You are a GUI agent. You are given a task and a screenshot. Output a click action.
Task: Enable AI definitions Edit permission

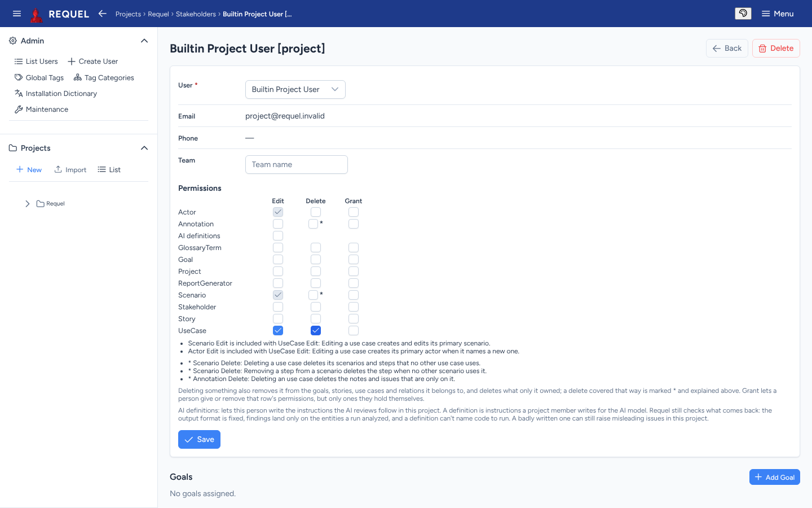click(x=278, y=236)
